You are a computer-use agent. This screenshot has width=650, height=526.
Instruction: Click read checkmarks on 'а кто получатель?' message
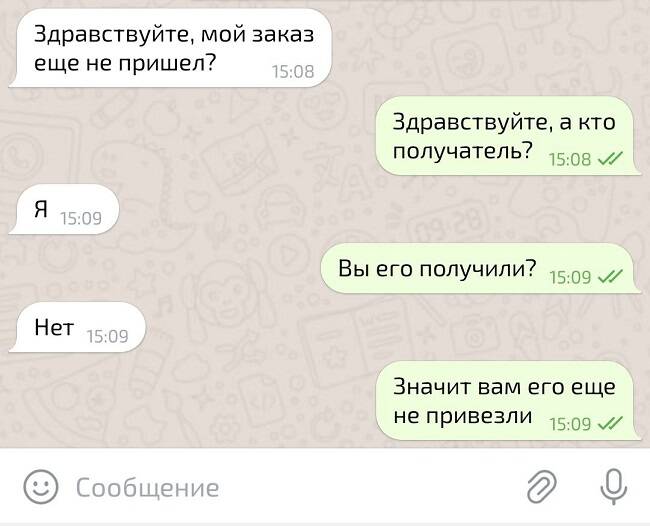(610, 158)
